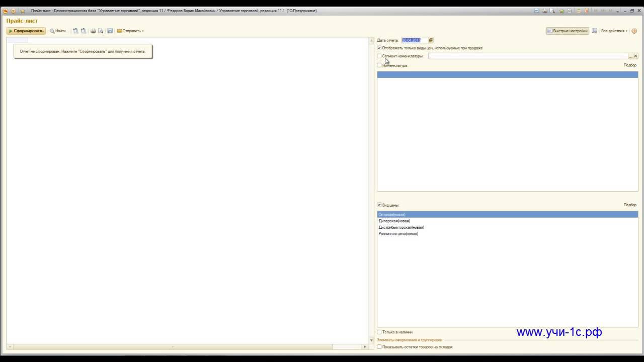Select the Дилерская(новая) price type row
Screen dimensions: 644x362
pos(508,221)
